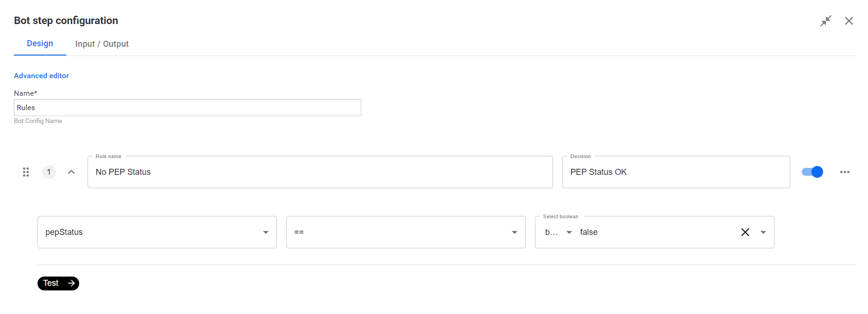
Task: Click the Rule name field No PEP Status
Action: point(320,172)
